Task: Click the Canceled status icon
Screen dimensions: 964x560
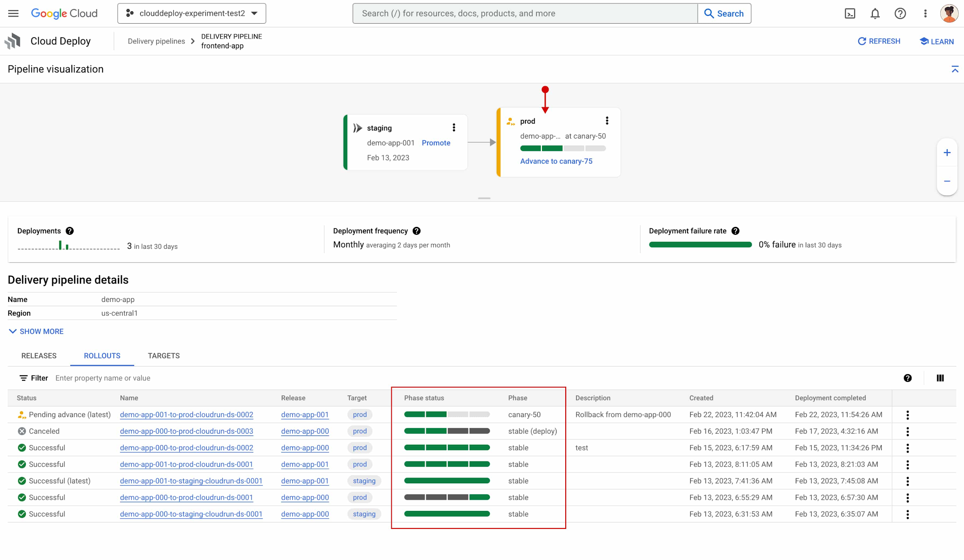Action: click(21, 431)
